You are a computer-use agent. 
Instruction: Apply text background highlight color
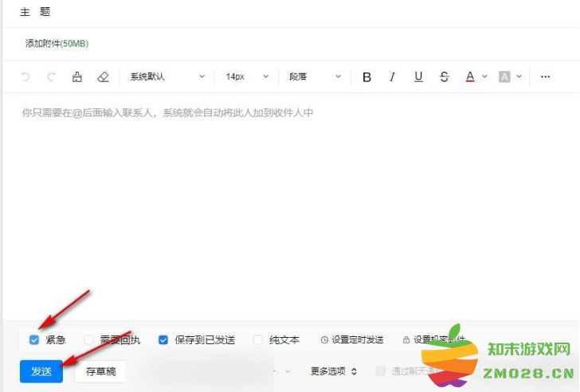pyautogui.click(x=504, y=77)
